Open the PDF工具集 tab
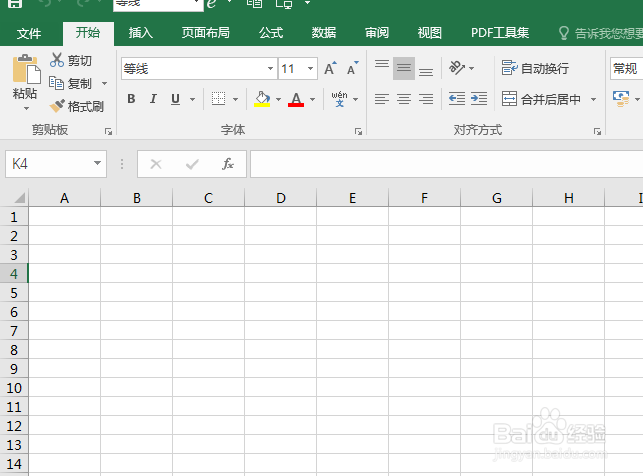Viewport: 643px width, 476px height. click(x=500, y=32)
